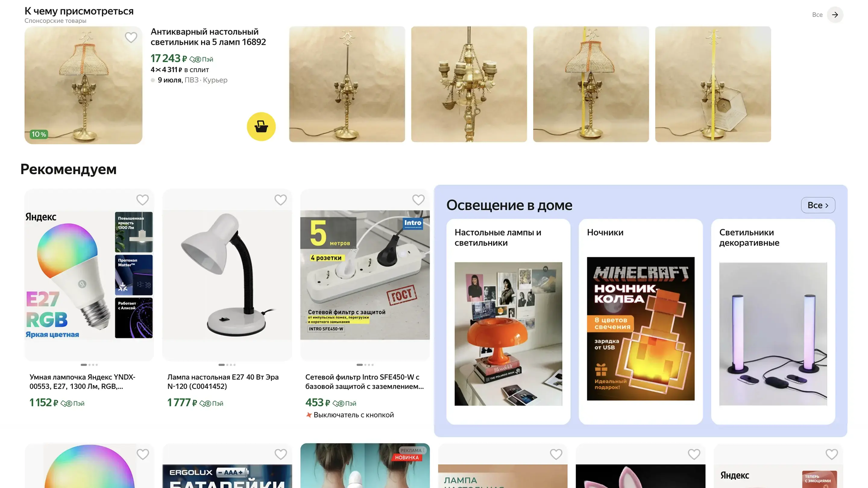Open Антикварный настольный светильник product title
The height and width of the screenshot is (488, 868).
(x=208, y=37)
